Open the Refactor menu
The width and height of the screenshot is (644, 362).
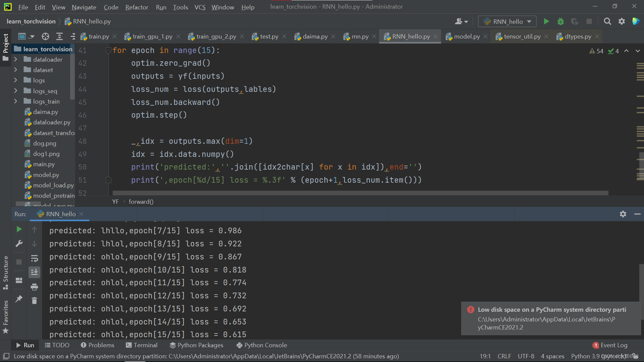click(137, 7)
